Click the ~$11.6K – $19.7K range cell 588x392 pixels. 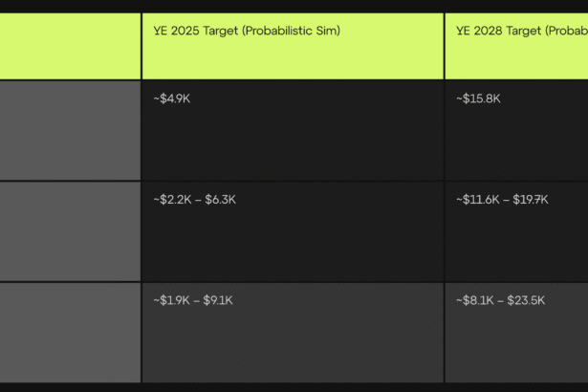point(516,231)
